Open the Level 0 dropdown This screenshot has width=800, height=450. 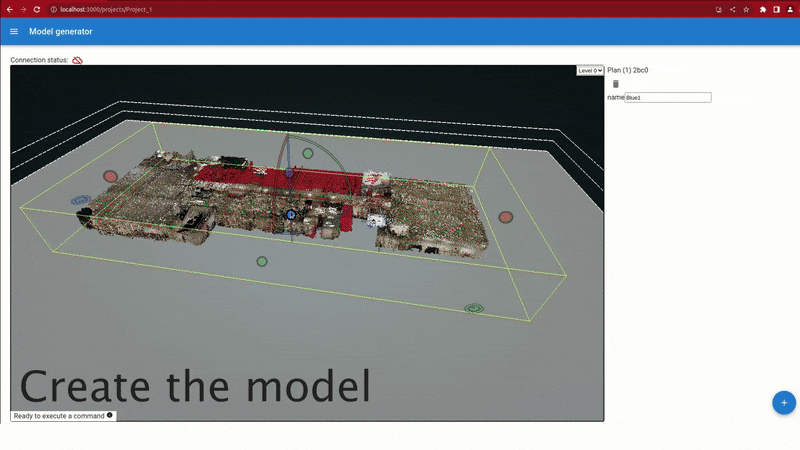pyautogui.click(x=590, y=71)
